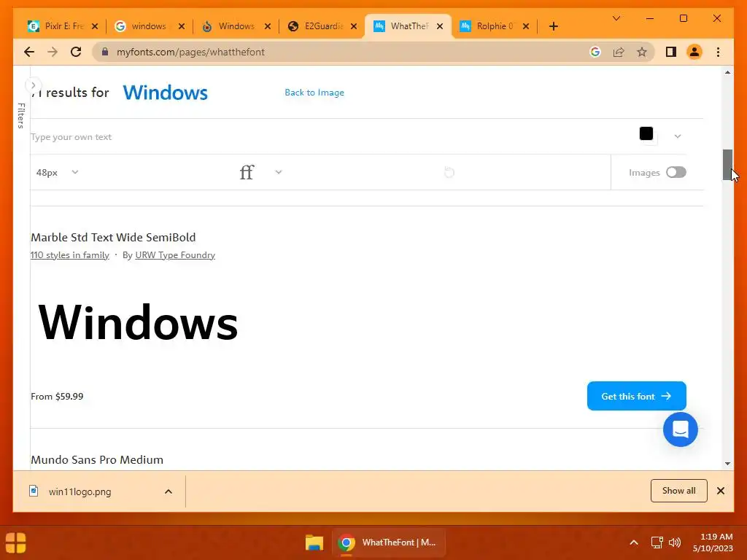The width and height of the screenshot is (747, 560).
Task: Click the scrollbar up arrow
Action: (x=727, y=72)
